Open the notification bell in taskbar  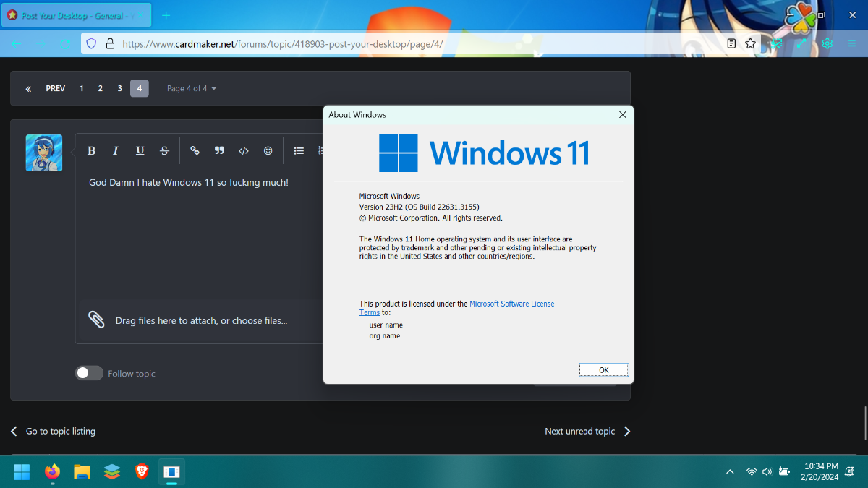(850, 472)
